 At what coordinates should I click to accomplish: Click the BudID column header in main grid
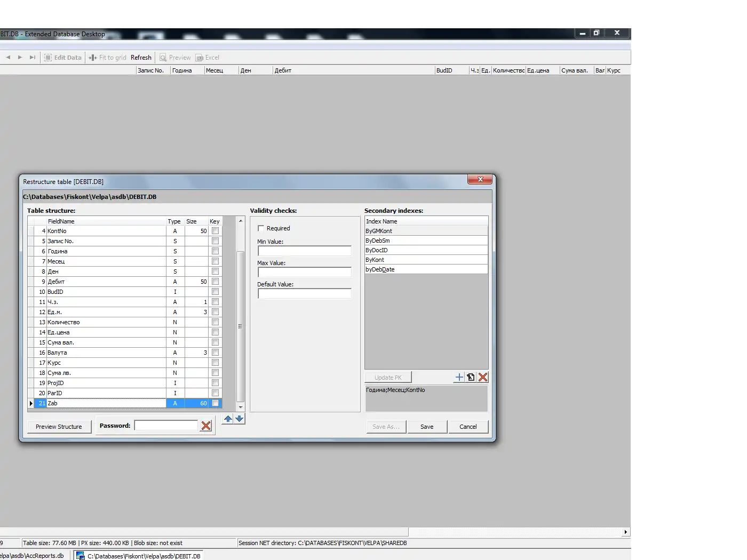(452, 70)
